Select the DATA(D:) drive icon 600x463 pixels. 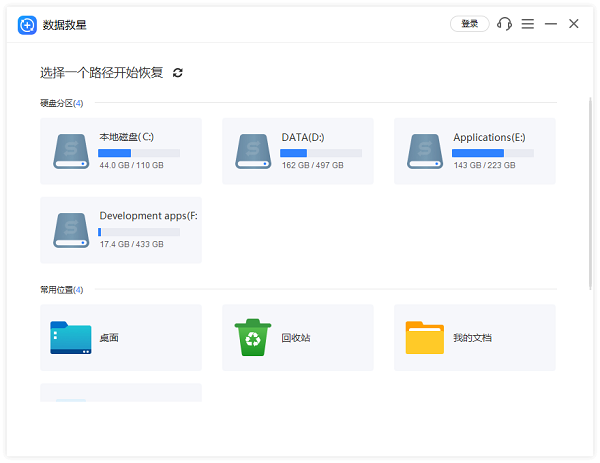253,151
